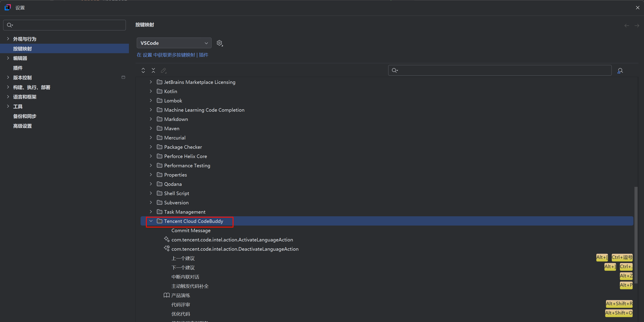The height and width of the screenshot is (322, 644).
Task: Click the Ctrl+逗号 shortcut badge
Action: [622, 257]
